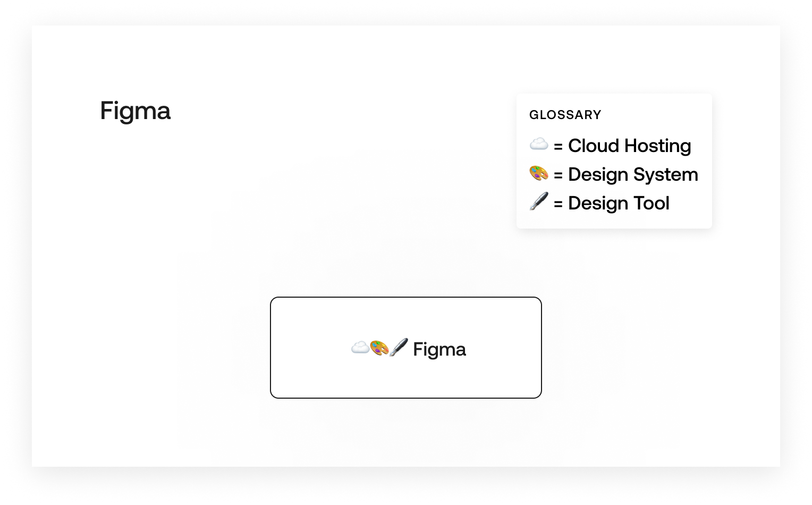This screenshot has height=505, width=812.
Task: Click the cloud emoji inside the Figma box
Action: pos(360,348)
